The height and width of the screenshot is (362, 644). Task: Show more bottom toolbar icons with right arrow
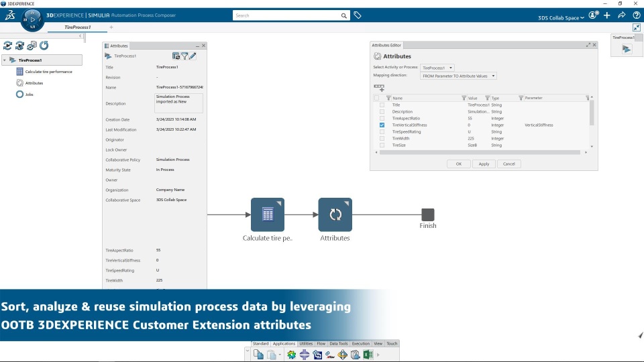point(378,355)
